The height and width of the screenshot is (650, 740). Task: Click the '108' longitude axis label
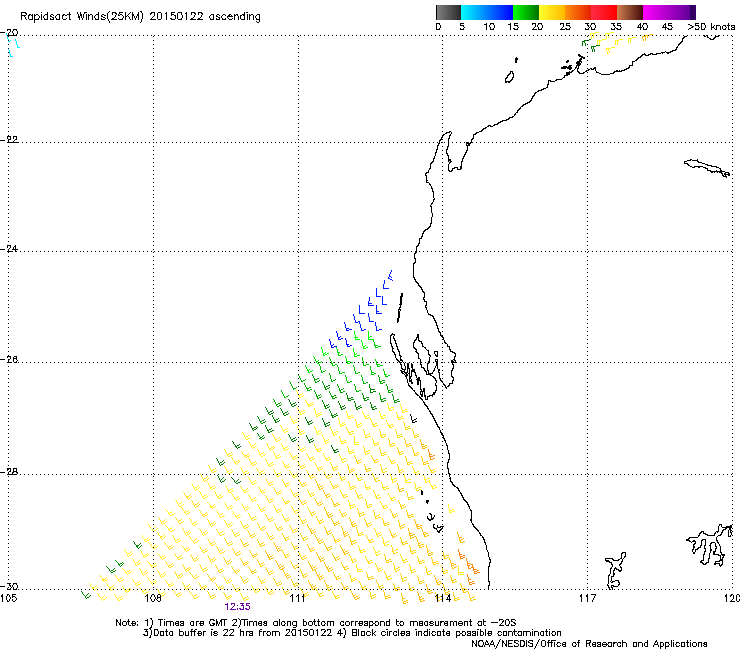153,598
